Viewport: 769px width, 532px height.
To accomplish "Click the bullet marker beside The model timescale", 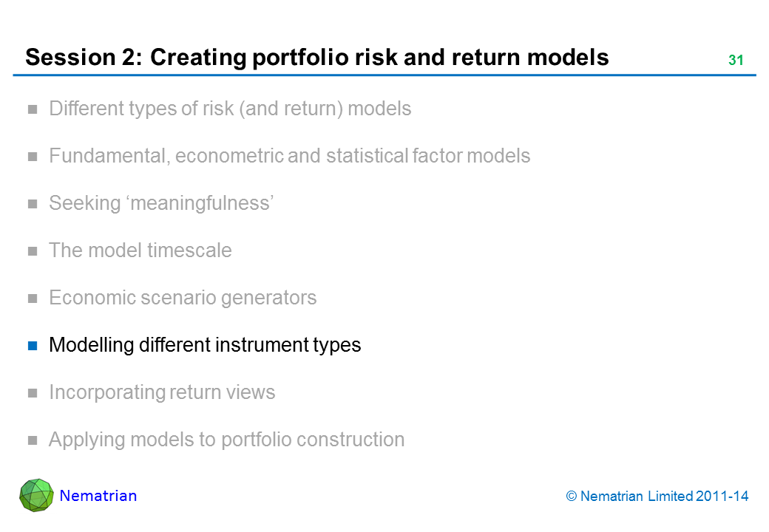I will (33, 252).
